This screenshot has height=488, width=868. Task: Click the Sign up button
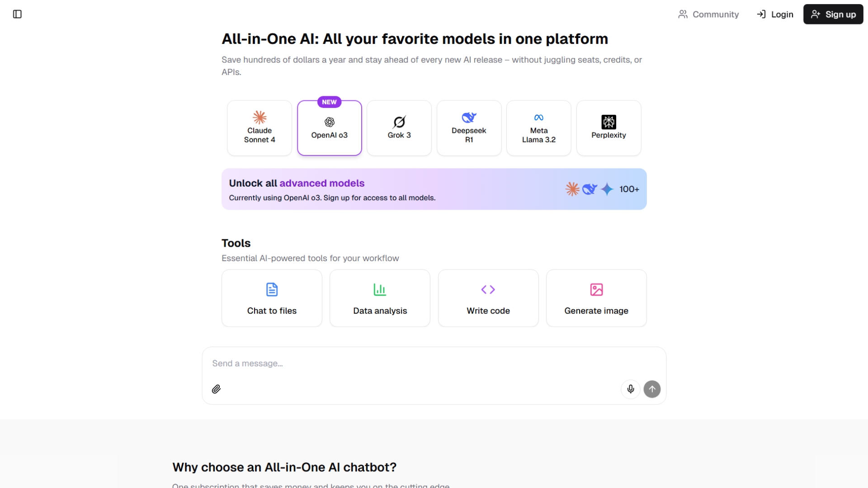click(833, 14)
